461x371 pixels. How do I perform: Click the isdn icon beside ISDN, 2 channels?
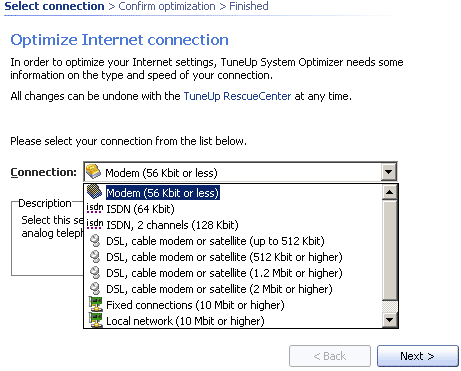pyautogui.click(x=94, y=224)
